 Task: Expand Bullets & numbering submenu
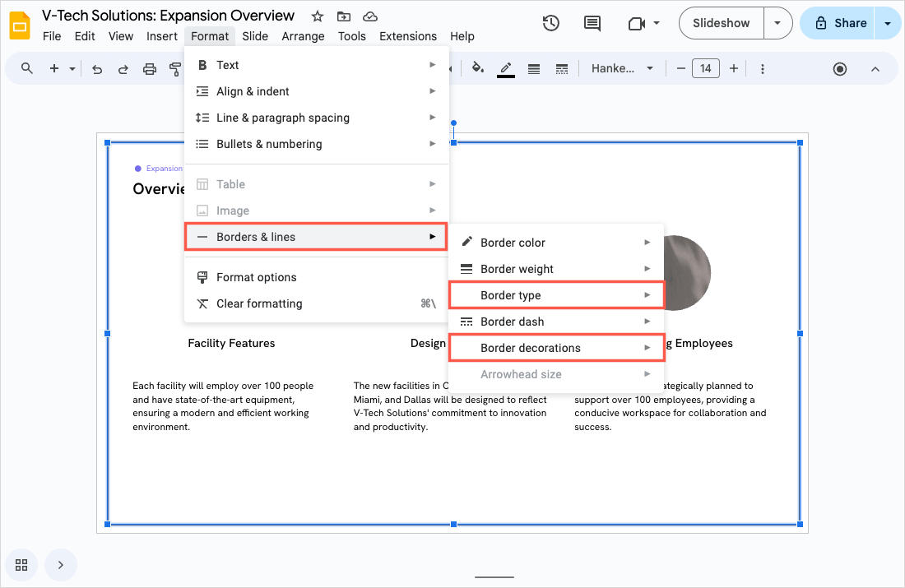(316, 144)
